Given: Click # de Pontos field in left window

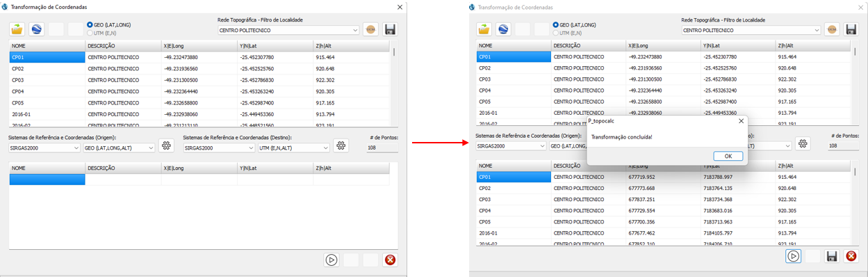Looking at the screenshot, I should coord(382,148).
